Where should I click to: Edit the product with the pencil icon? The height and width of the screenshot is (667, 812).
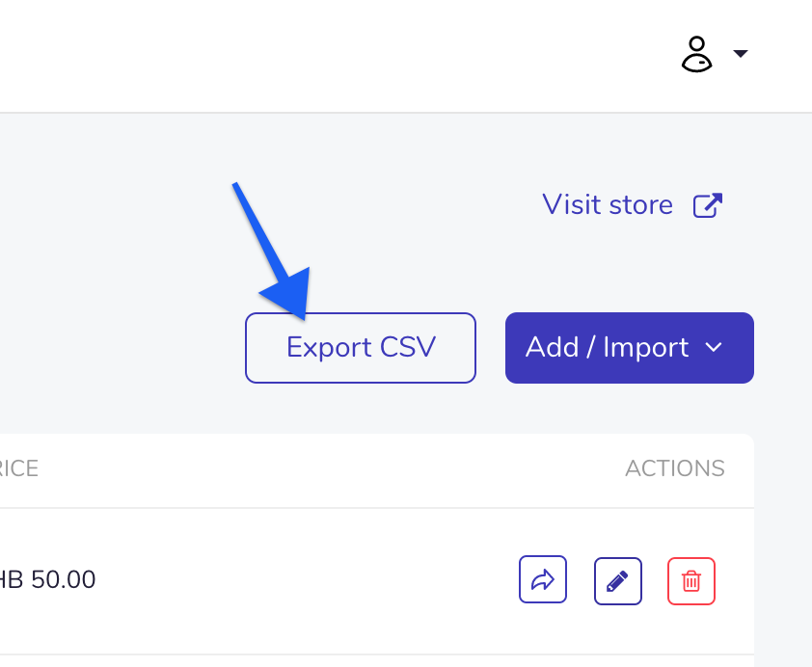click(x=618, y=580)
